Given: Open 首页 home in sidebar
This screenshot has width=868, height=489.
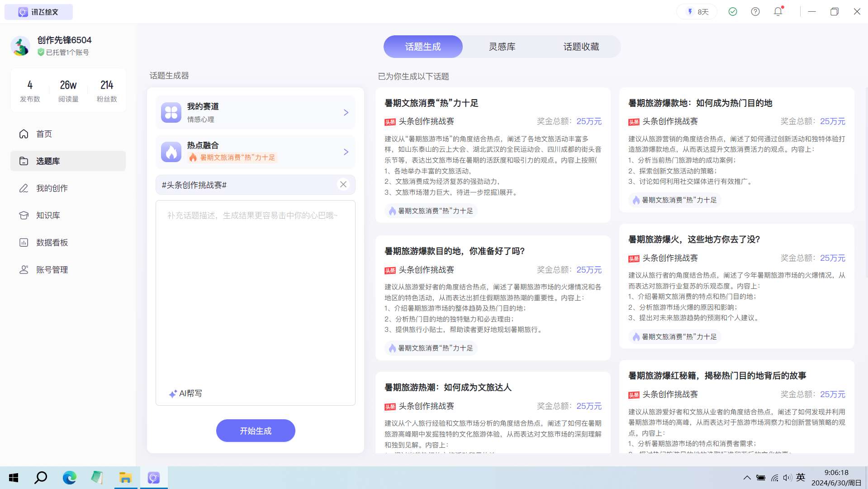Looking at the screenshot, I should coord(44,134).
